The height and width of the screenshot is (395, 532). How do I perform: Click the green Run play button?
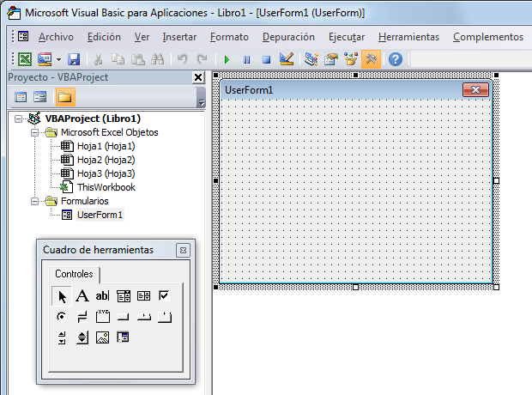pos(227,60)
